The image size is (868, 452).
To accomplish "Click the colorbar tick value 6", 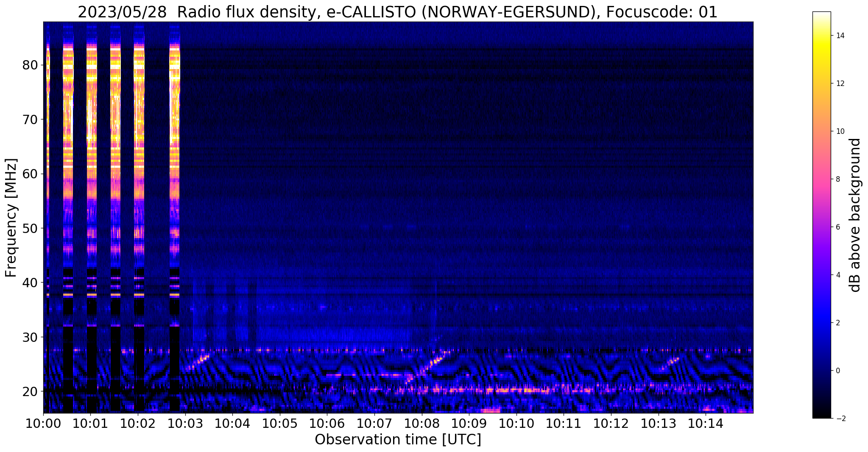I will (x=838, y=227).
